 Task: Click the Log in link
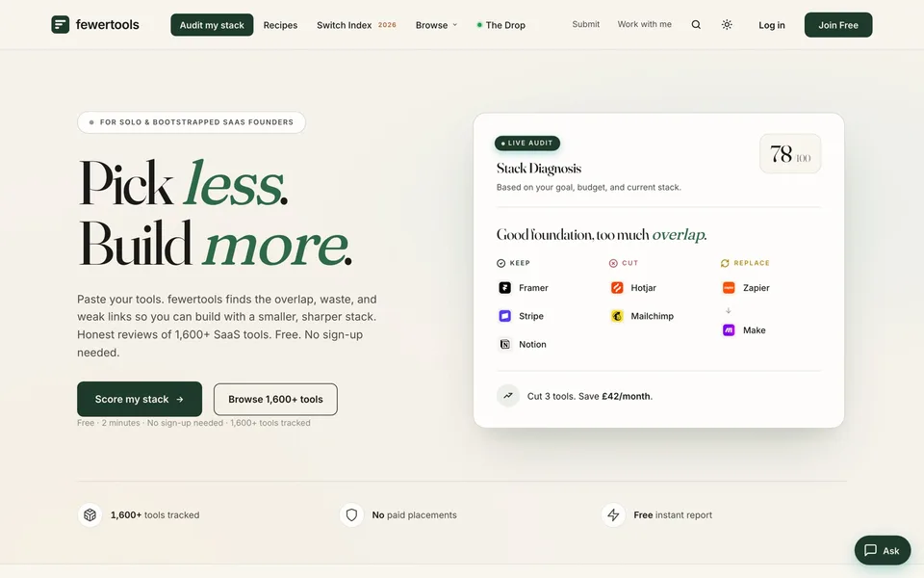tap(771, 25)
